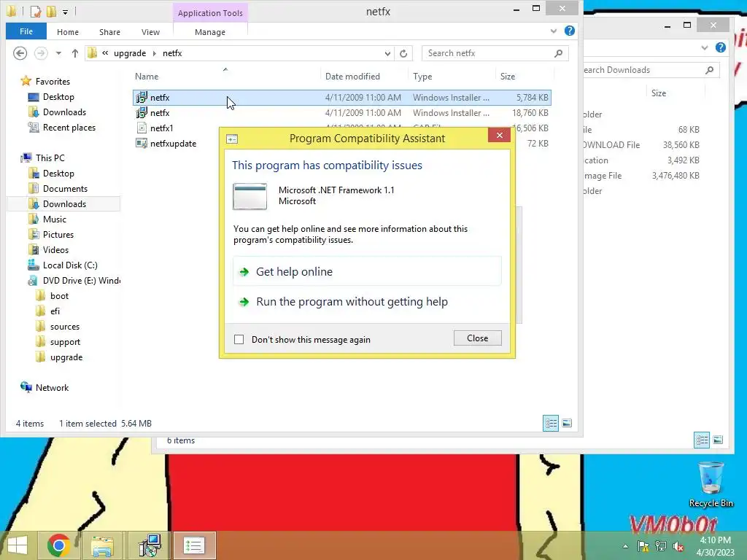The height and width of the screenshot is (560, 747).
Task: Open the efi folder in tree
Action: point(55,311)
